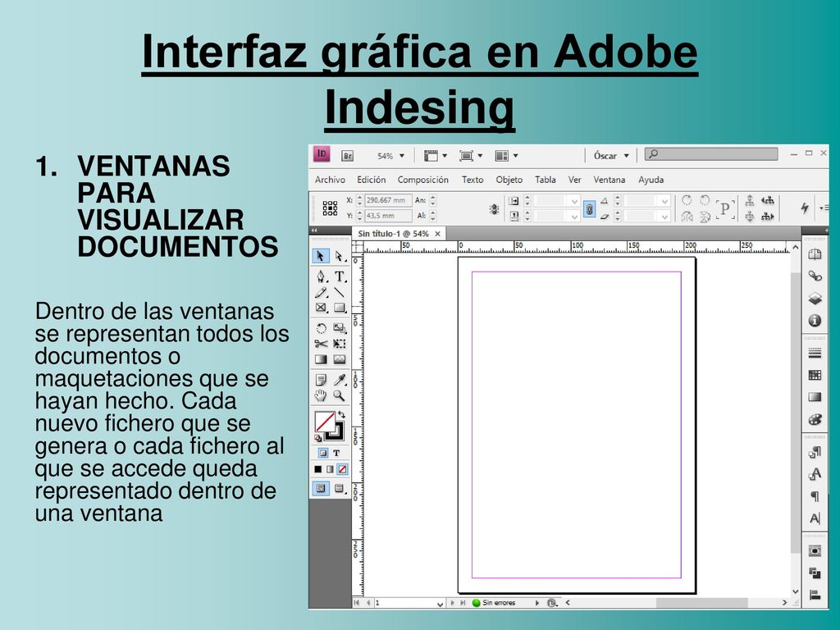Select the Zoom magnifier tool
Viewport: 840px width, 630px height.
(339, 395)
